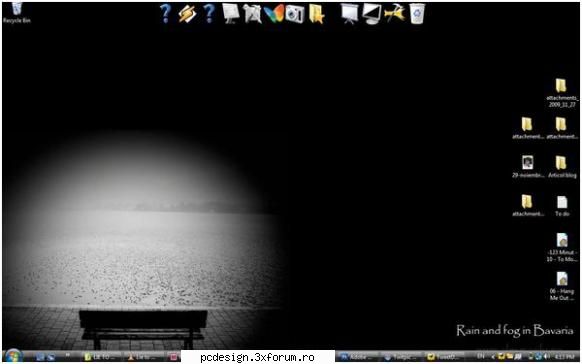The image size is (582, 364).
Task: Open the camera icon in the dock
Action: click(x=295, y=14)
